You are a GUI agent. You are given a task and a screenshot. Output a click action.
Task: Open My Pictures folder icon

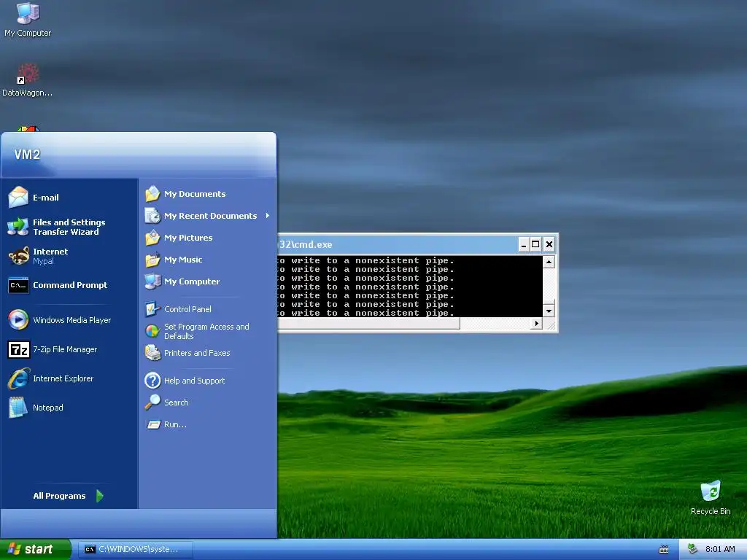point(152,238)
